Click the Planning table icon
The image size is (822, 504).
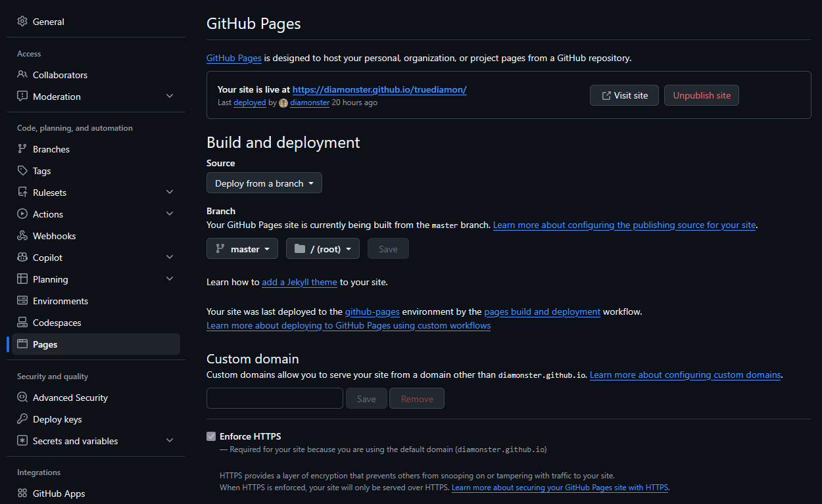pos(22,279)
